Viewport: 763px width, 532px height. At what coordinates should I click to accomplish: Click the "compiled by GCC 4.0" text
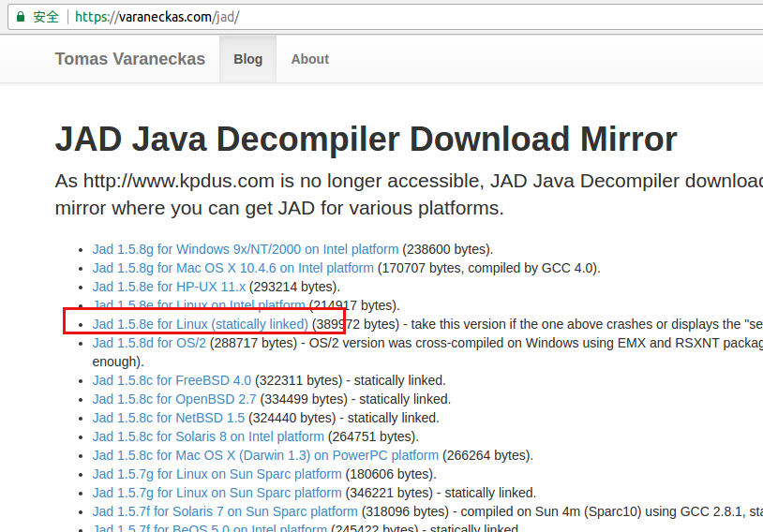[x=531, y=268]
